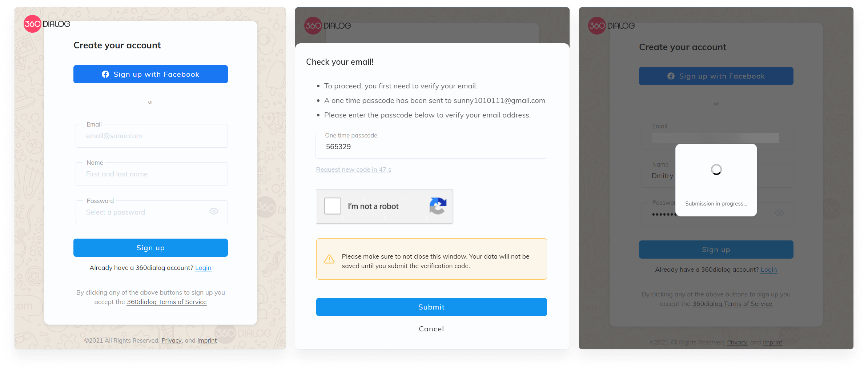Image resolution: width=868 pixels, height=371 pixels.
Task: Toggle password visibility eye icon in left form
Action: tap(214, 211)
